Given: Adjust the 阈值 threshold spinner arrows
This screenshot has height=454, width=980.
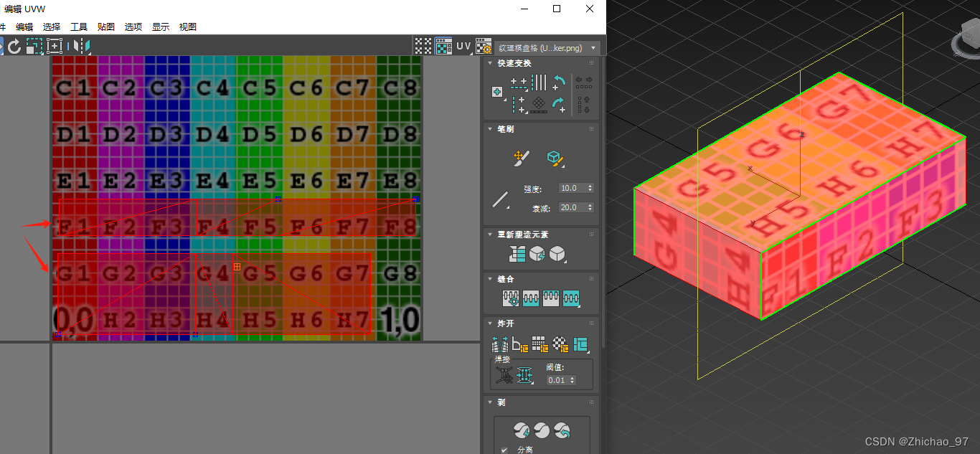Looking at the screenshot, I should point(573,380).
